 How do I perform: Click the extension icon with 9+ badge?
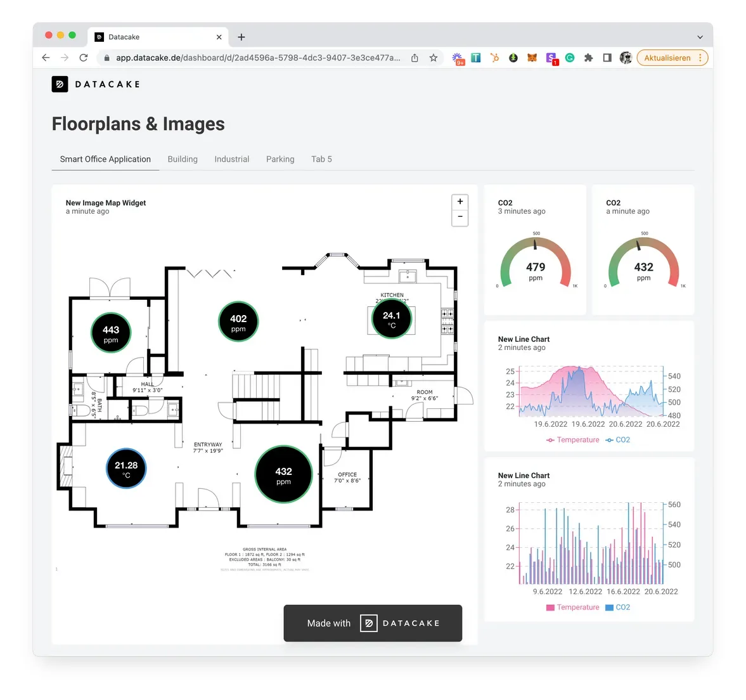458,58
